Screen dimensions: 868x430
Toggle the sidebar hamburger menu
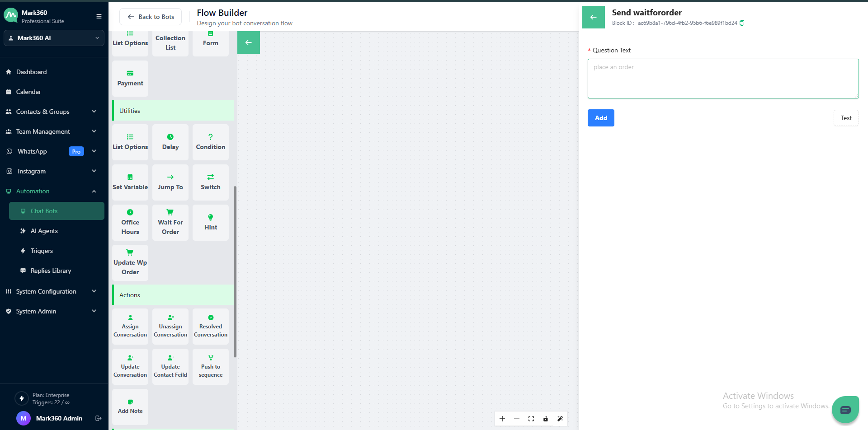99,16
